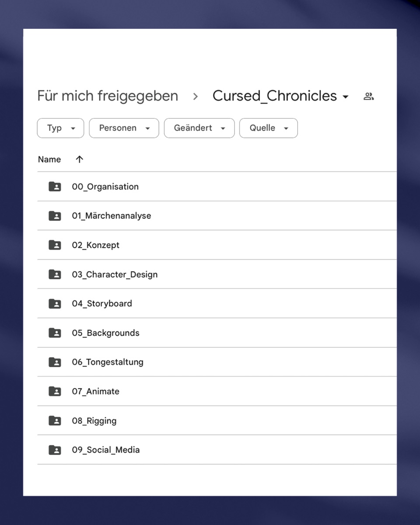Click the sort direction arrow next to Name

[x=79, y=159]
